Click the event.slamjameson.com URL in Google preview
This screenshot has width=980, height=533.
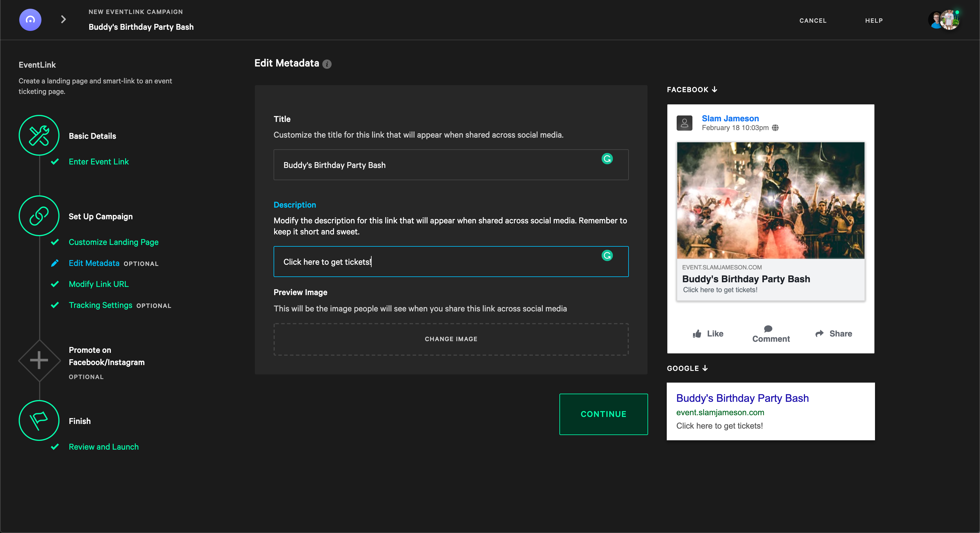click(720, 412)
